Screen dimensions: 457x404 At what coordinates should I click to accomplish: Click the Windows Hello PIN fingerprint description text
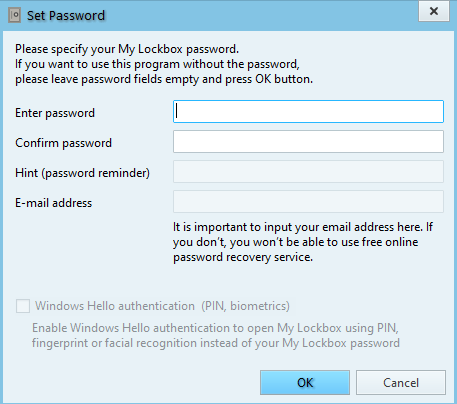pos(216,335)
